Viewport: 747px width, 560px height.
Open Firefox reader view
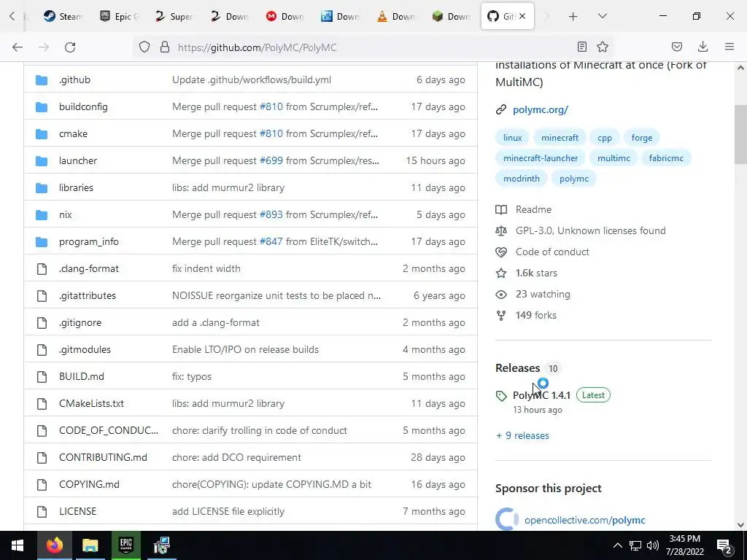point(581,47)
